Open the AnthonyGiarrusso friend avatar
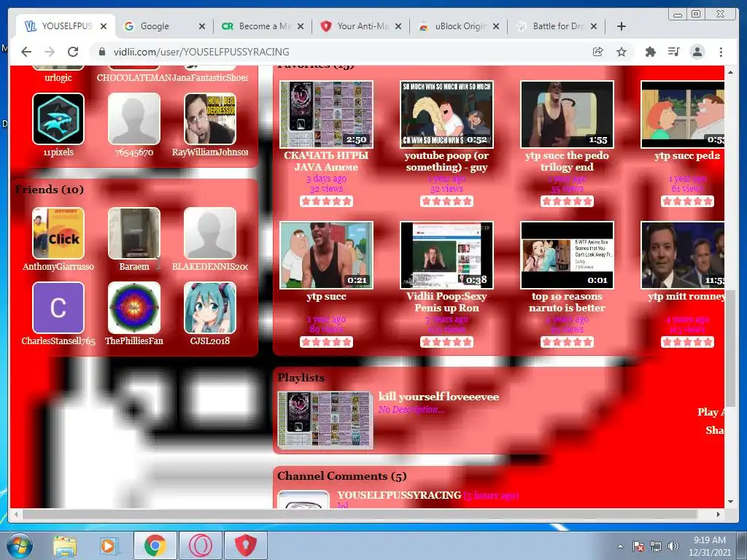 click(58, 233)
